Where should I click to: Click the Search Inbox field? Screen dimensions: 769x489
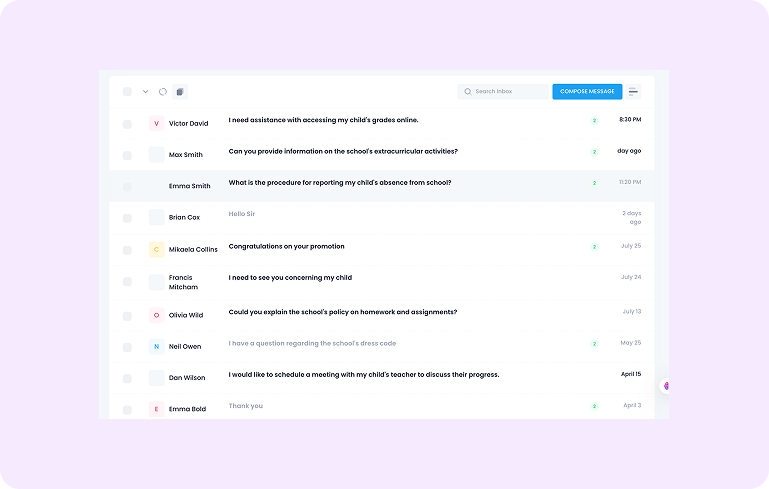(x=503, y=92)
